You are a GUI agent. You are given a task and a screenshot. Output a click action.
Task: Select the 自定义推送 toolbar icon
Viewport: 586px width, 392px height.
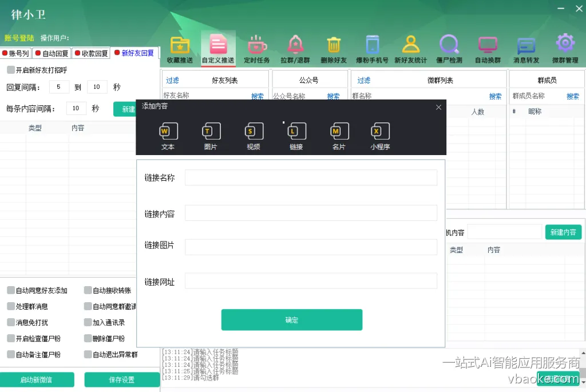pyautogui.click(x=218, y=49)
